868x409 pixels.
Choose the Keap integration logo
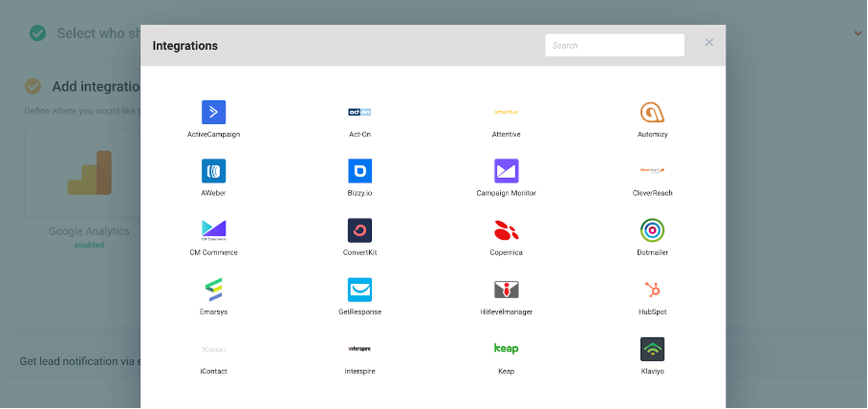pos(506,349)
